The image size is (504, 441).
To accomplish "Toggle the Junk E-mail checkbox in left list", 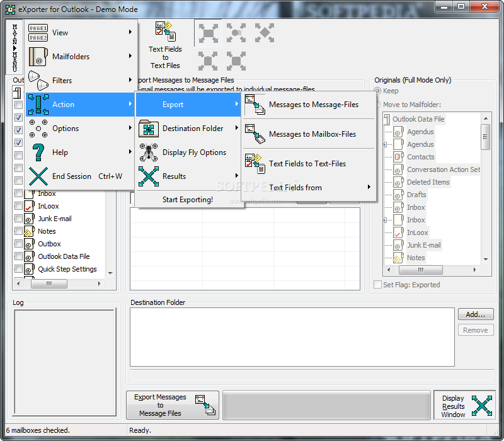I will (x=19, y=219).
